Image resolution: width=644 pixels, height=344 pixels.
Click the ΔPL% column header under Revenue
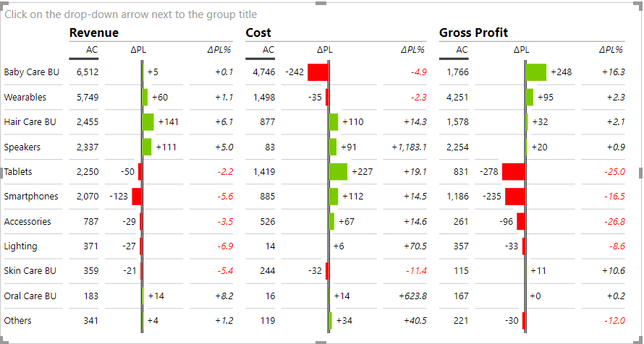tap(219, 50)
